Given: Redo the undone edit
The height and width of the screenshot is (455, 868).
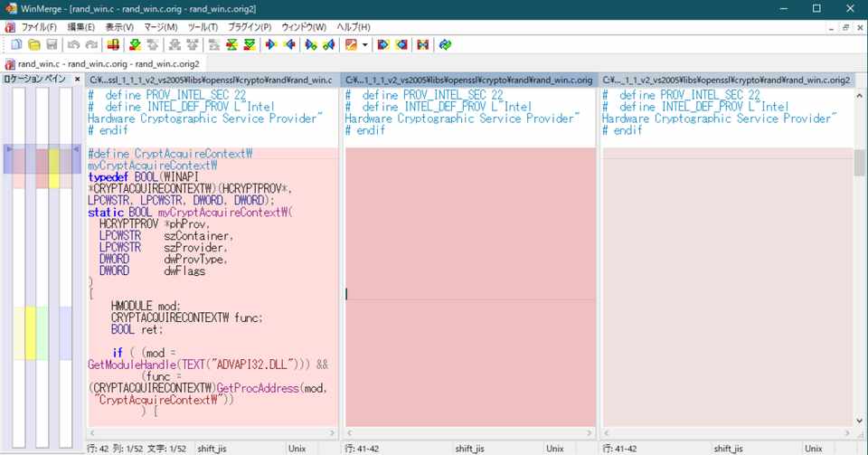Looking at the screenshot, I should (x=91, y=45).
